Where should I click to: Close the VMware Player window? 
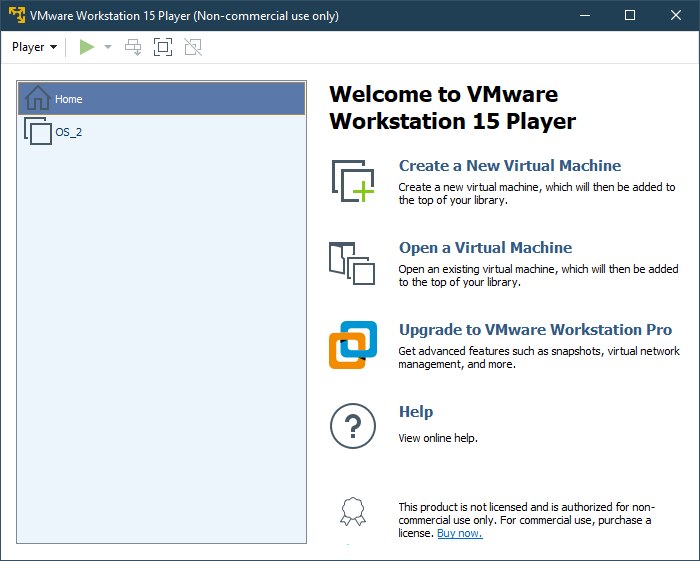pyautogui.click(x=676, y=15)
